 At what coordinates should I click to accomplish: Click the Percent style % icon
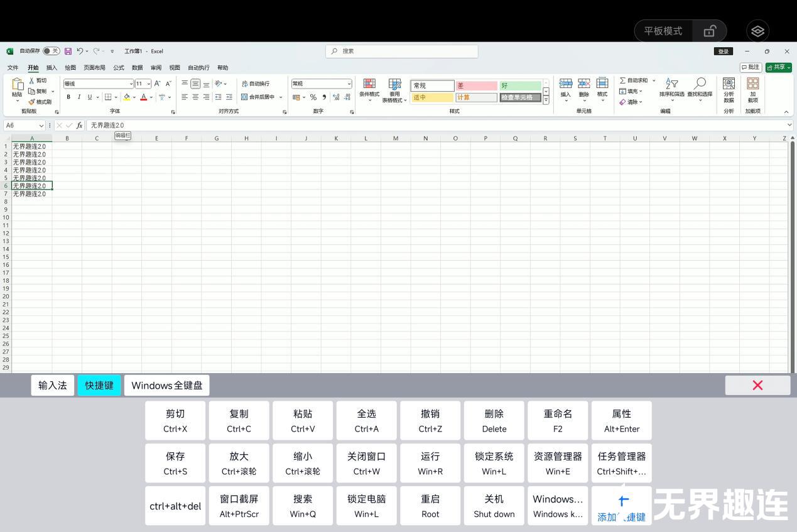(x=313, y=97)
